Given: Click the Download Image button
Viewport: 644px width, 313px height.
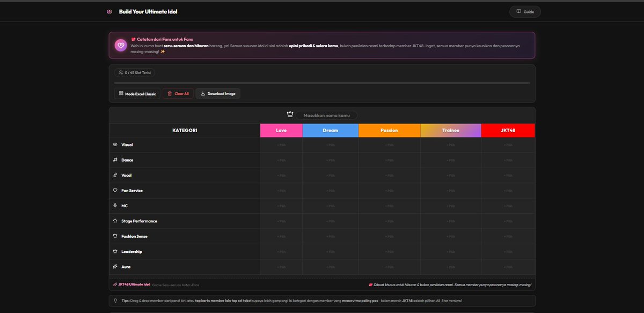Looking at the screenshot, I should pyautogui.click(x=218, y=93).
